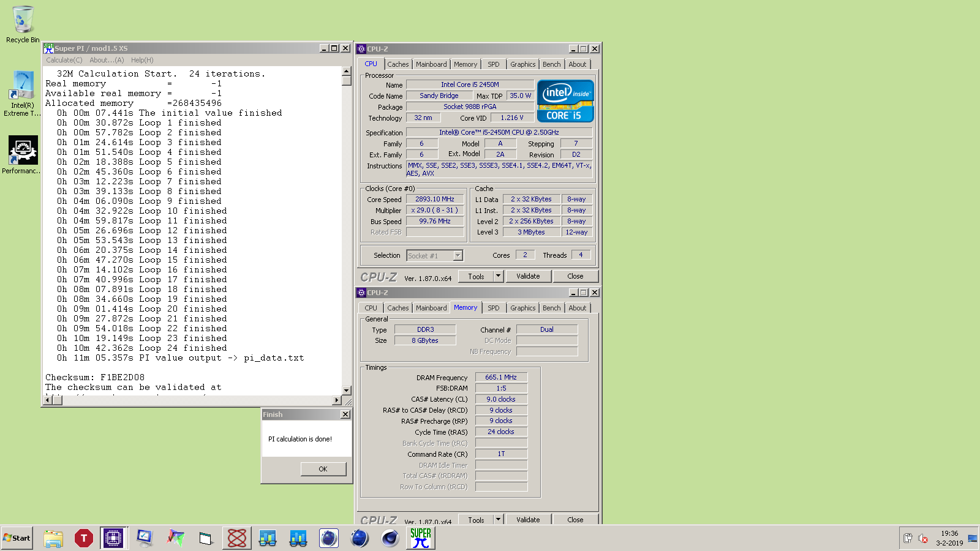Click the small window-frame taskbar icon
Screen dimensions: 980x551
[x=206, y=538]
